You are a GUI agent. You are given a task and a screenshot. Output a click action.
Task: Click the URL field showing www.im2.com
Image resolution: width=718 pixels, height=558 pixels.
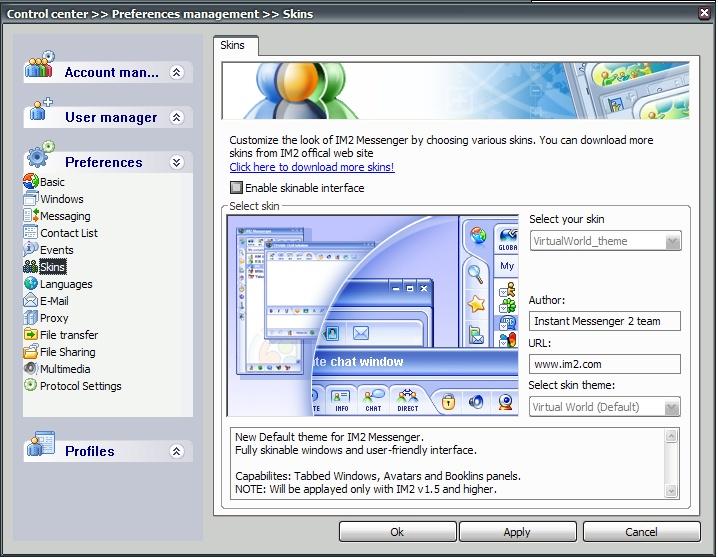[x=605, y=364]
